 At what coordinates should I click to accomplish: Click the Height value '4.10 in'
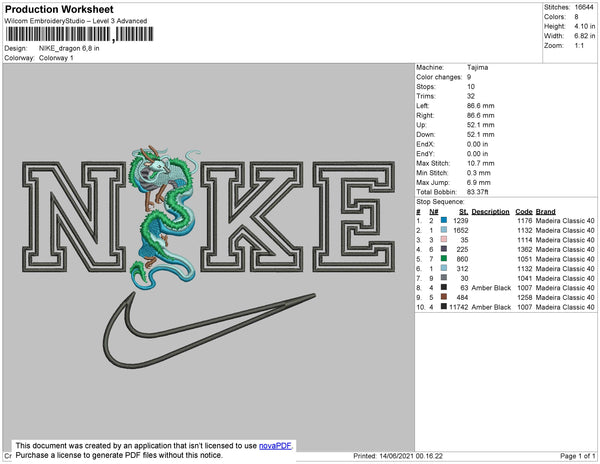coord(584,26)
